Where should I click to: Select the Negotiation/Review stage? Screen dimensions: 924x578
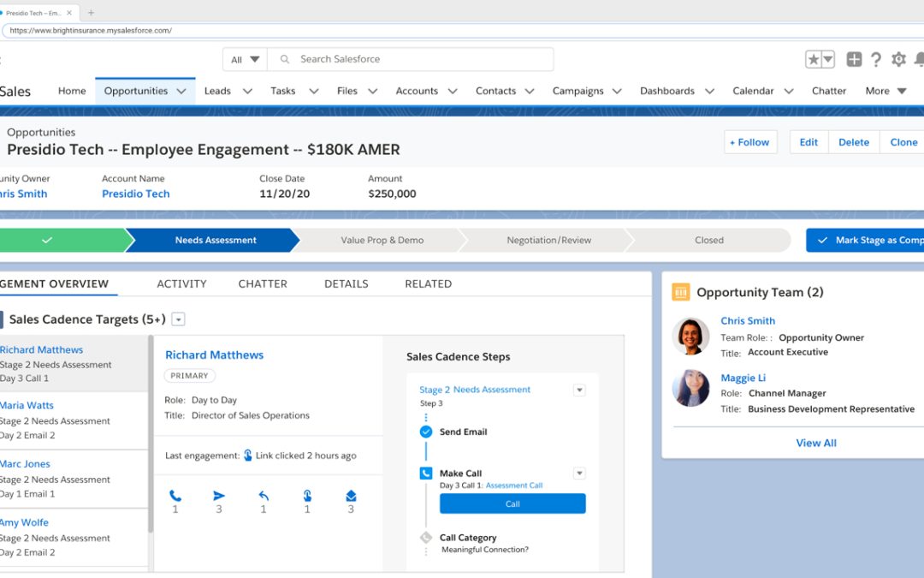548,240
